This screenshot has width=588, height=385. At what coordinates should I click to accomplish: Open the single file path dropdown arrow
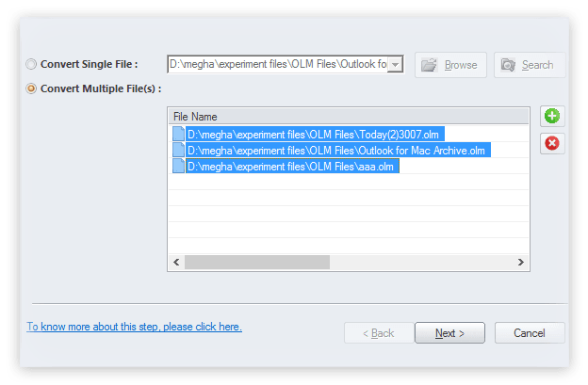[395, 64]
